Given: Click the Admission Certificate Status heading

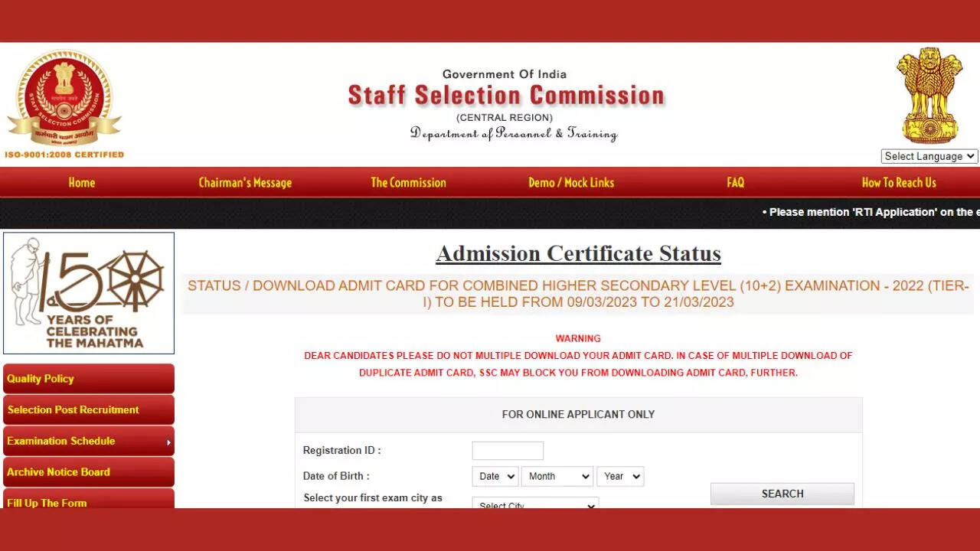Looking at the screenshot, I should [578, 253].
